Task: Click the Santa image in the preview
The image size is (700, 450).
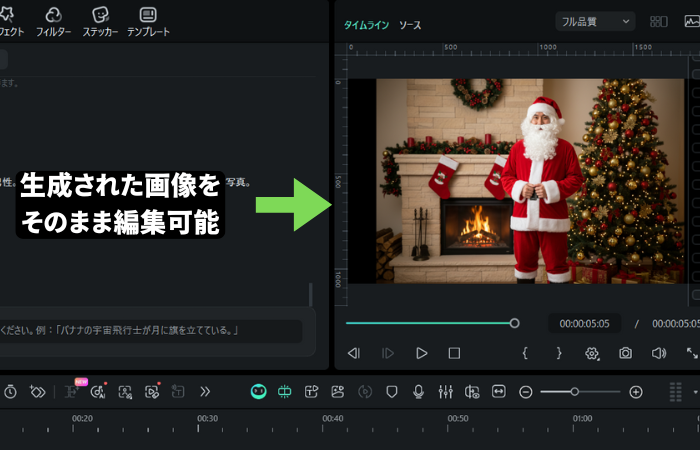Action: point(530,181)
